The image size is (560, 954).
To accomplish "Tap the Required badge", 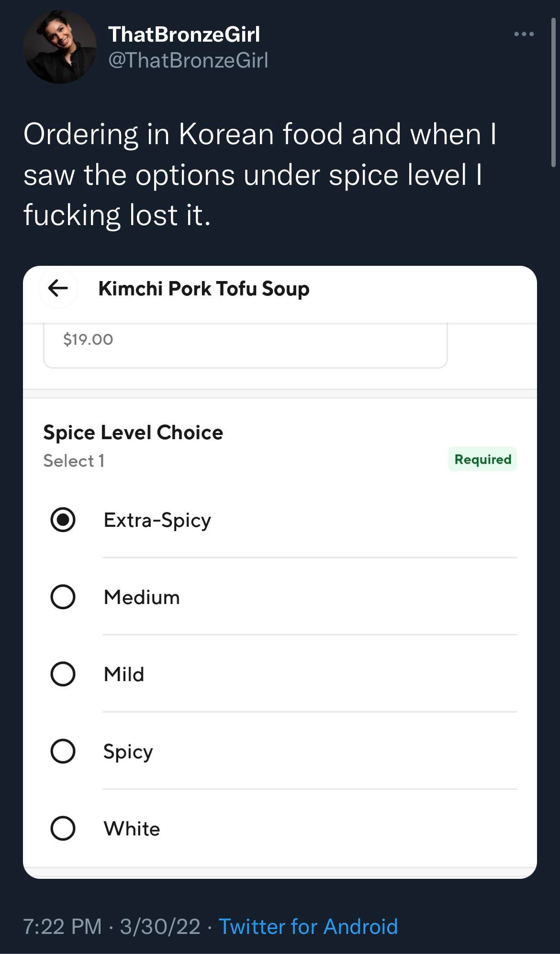I will tap(482, 459).
